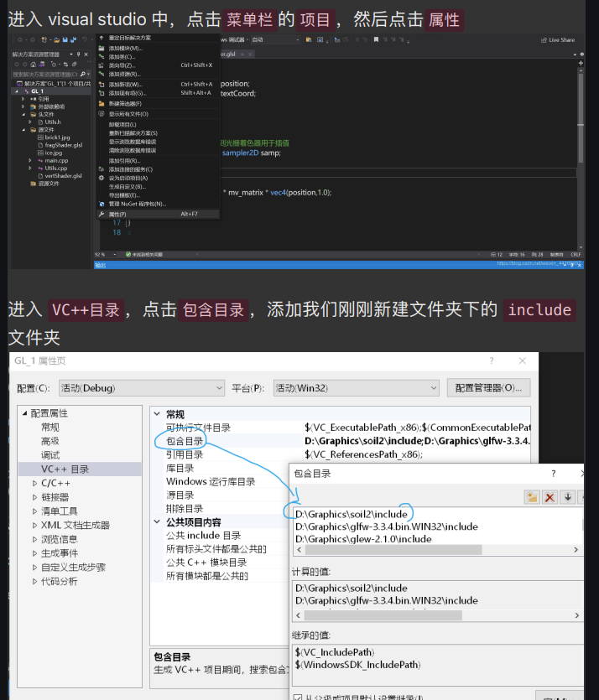Screen dimensions: 599x700
Task: Close the Solution Explorer panel with its X
Action: [86, 54]
